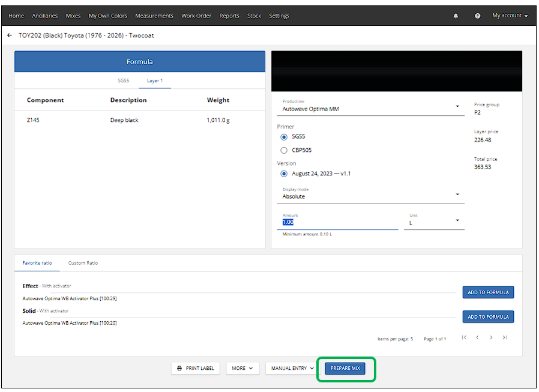Click the Deep black description cell
Screen dimensions: 539x392
click(124, 120)
